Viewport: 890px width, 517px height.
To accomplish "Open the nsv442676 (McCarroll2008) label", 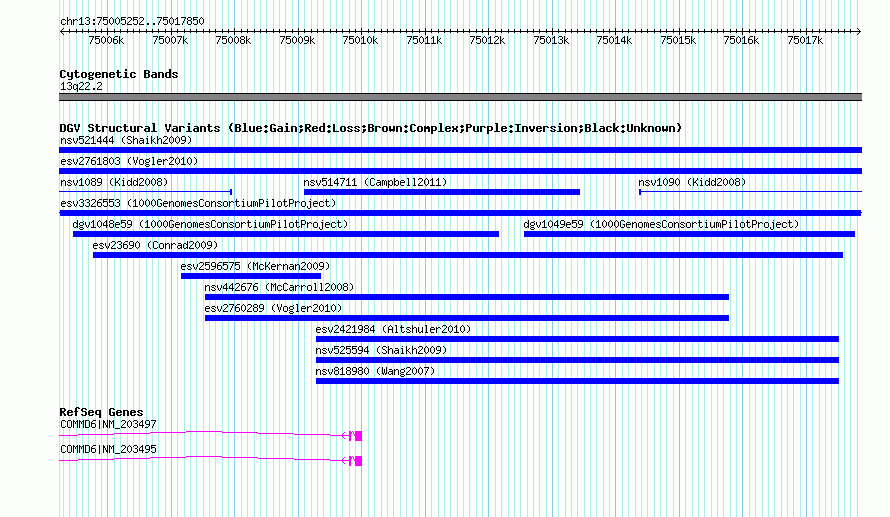I will 279,287.
